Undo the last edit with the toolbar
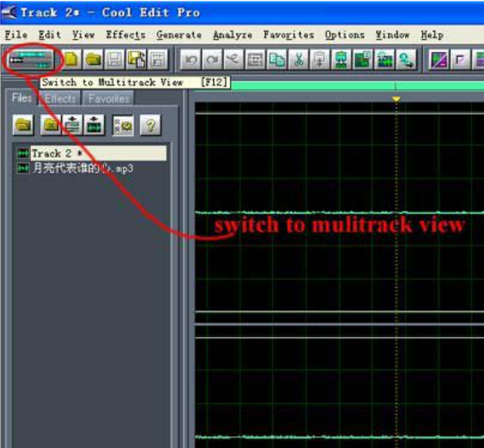The image size is (484, 448). 191,59
